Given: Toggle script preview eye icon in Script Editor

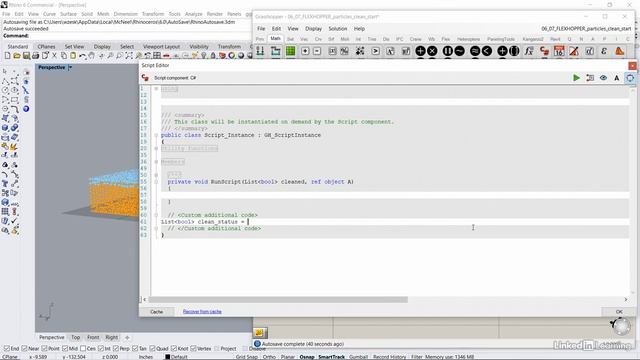Looking at the screenshot, I should [603, 78].
